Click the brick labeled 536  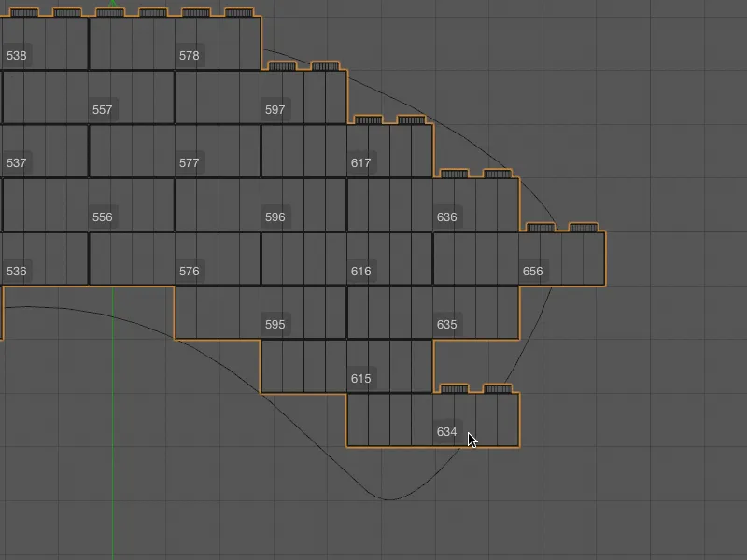pos(15,271)
